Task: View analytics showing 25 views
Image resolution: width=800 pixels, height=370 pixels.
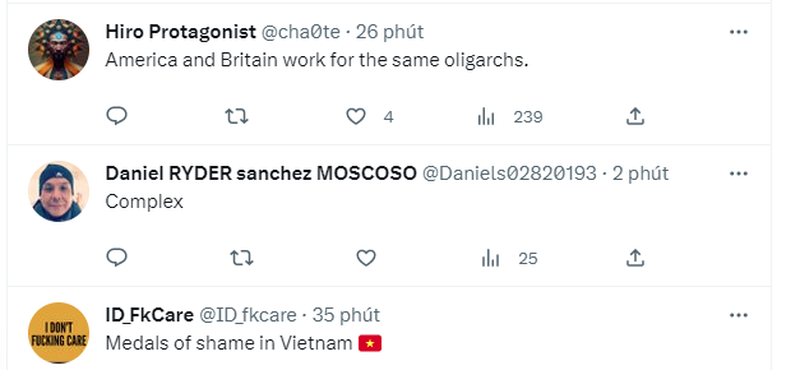Action: [509, 259]
